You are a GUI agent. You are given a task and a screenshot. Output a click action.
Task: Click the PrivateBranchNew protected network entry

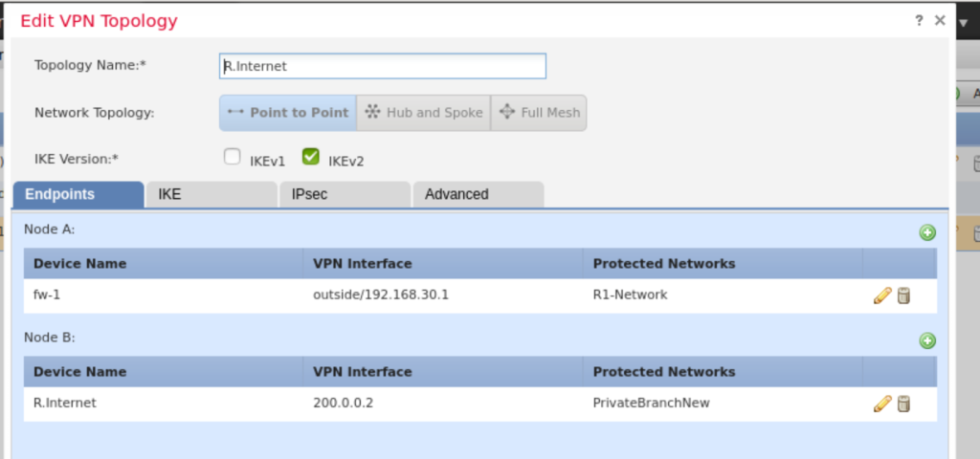tap(651, 403)
